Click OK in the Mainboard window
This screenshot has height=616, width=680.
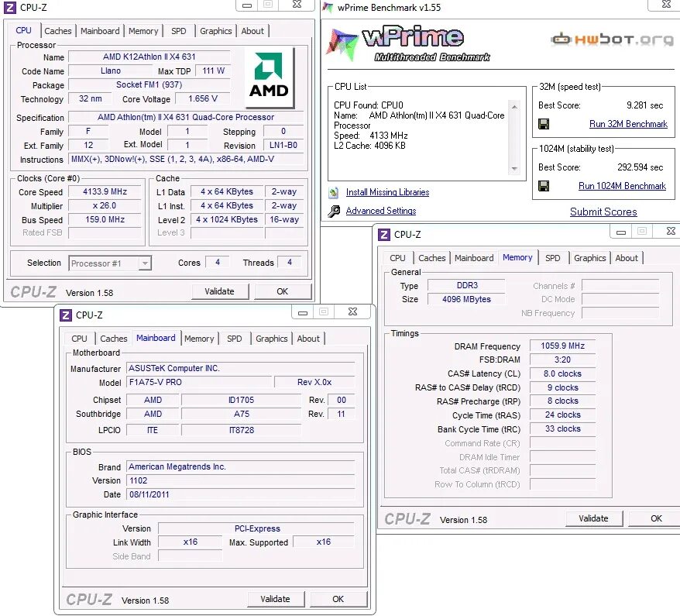(338, 599)
